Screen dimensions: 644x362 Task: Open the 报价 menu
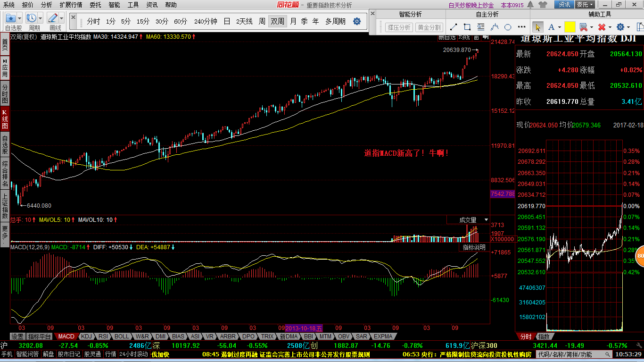28,5
